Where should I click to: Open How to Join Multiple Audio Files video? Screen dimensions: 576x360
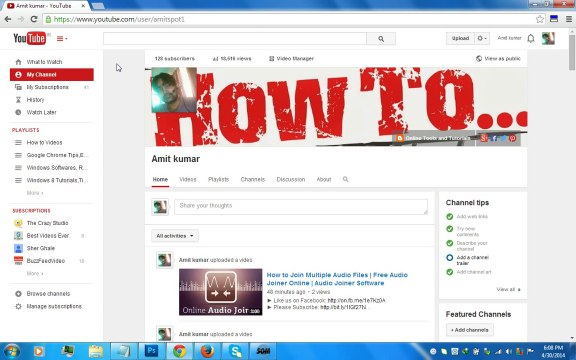pos(337,279)
